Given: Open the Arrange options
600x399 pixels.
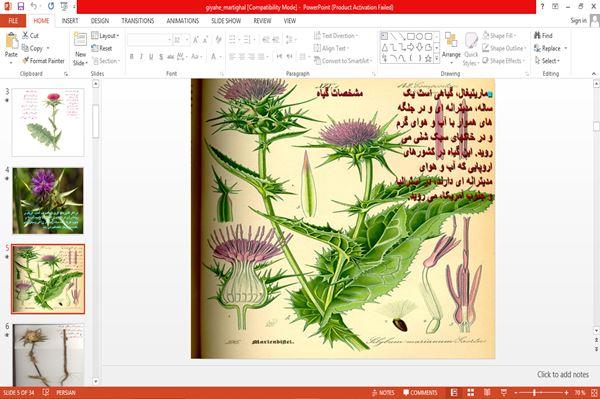Looking at the screenshot, I should pyautogui.click(x=451, y=48).
